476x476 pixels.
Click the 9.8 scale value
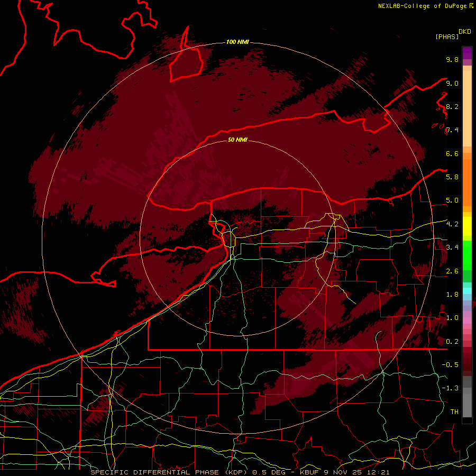coord(452,59)
